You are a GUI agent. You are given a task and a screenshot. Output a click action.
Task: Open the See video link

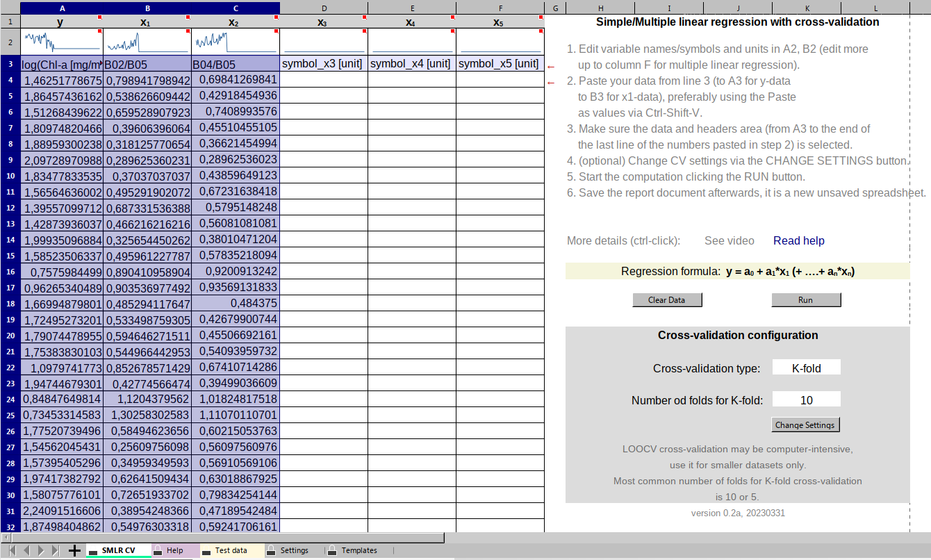[x=729, y=240]
